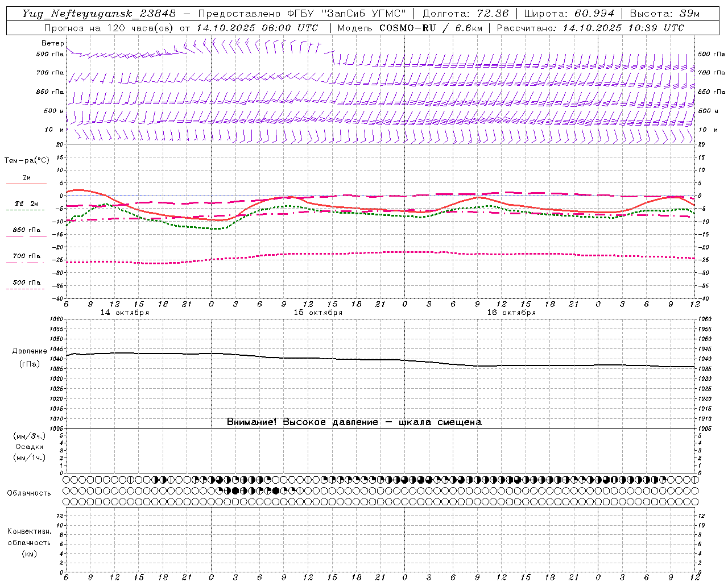Click the dashed line sample under '500 гПа' legend
Image resolution: width=728 pixels, height=582 pixels.
pos(26,289)
